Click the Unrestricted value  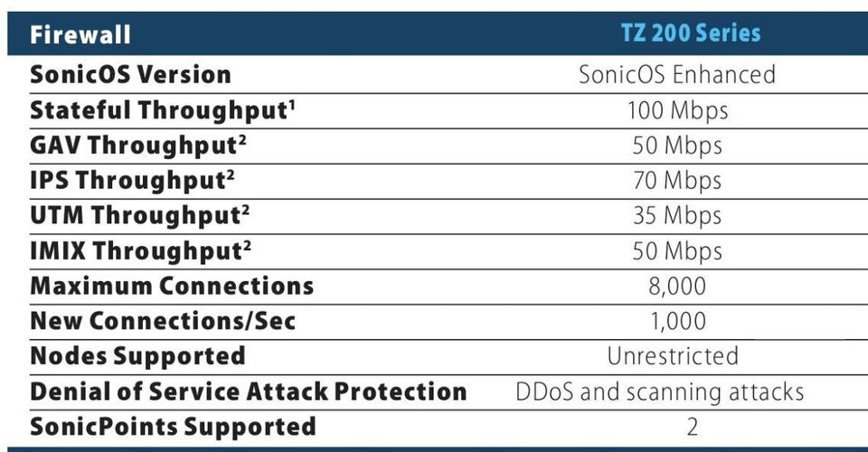tap(673, 356)
